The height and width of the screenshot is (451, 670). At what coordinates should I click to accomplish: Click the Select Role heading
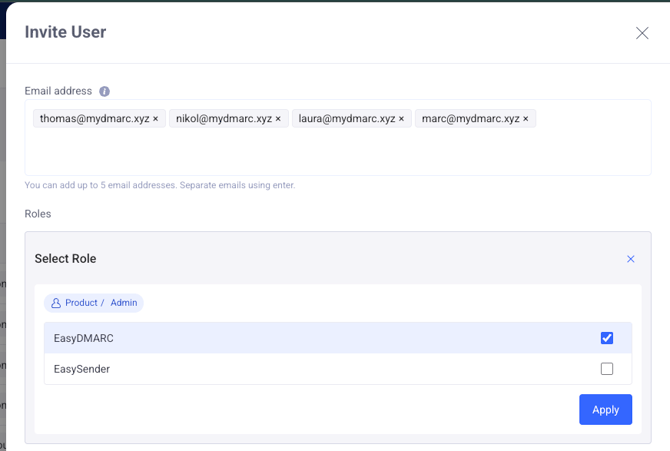pos(66,259)
